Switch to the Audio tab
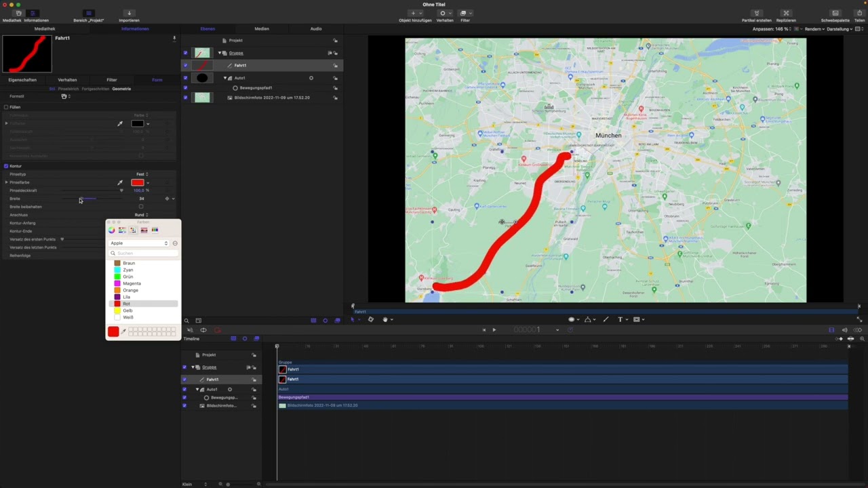 pos(316,29)
